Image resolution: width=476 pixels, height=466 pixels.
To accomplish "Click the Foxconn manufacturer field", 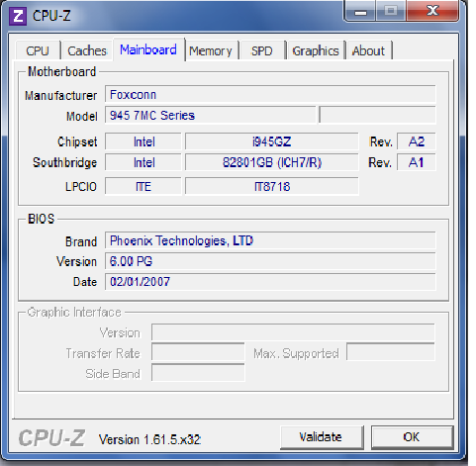I will 270,95.
